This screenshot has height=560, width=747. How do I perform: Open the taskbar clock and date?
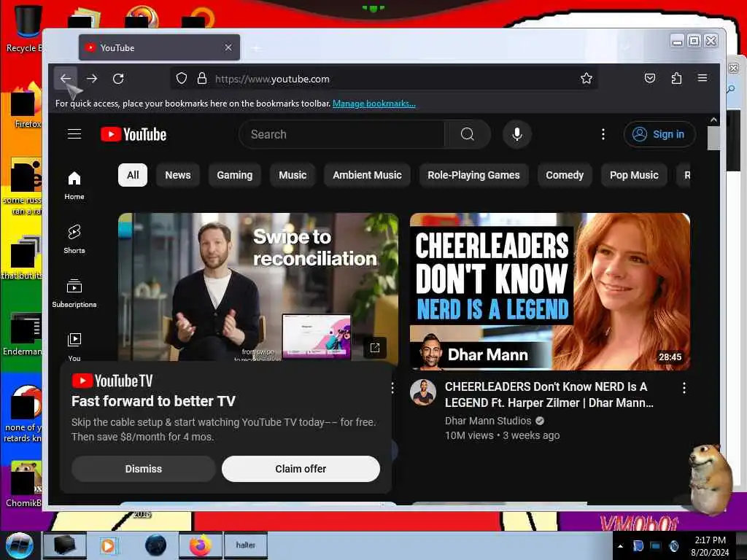[x=710, y=546]
